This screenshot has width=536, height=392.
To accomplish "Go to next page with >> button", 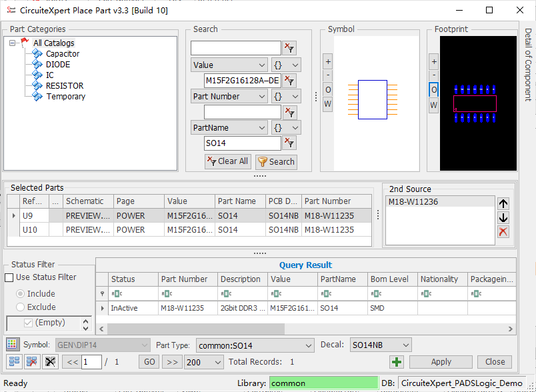I will 172,362.
